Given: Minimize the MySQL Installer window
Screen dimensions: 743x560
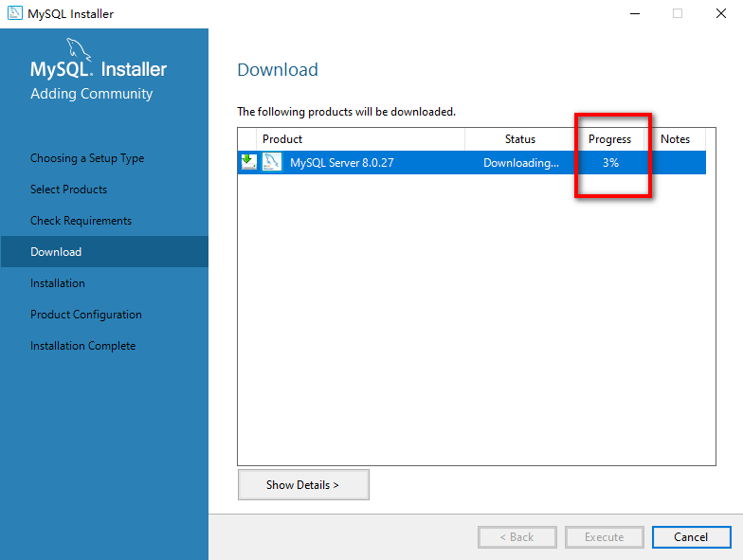Looking at the screenshot, I should (635, 13).
